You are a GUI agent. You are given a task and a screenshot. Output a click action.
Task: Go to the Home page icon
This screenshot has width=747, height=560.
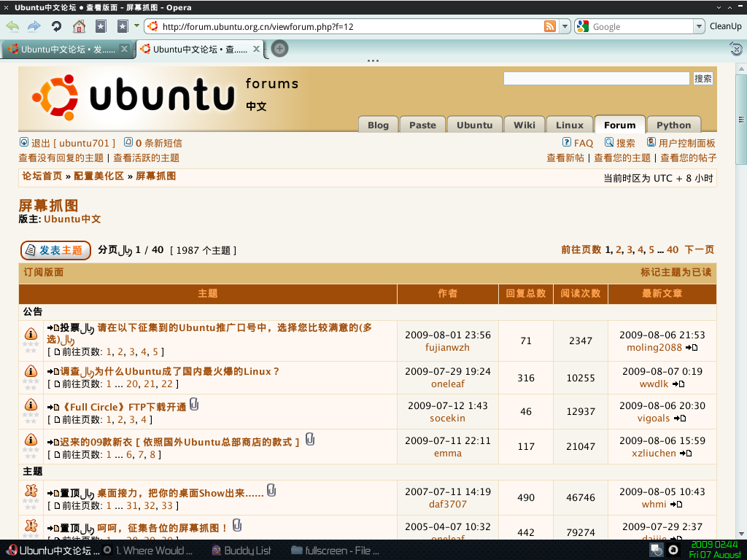pos(79,26)
